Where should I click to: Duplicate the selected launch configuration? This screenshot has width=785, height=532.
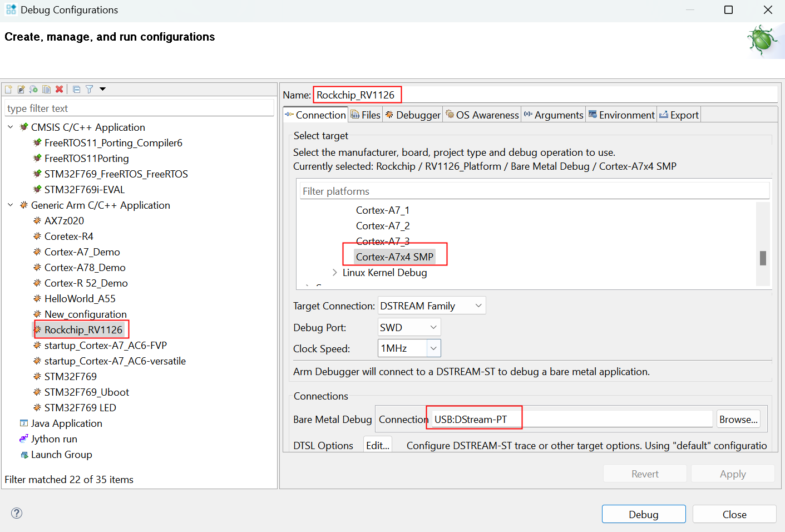click(x=47, y=89)
